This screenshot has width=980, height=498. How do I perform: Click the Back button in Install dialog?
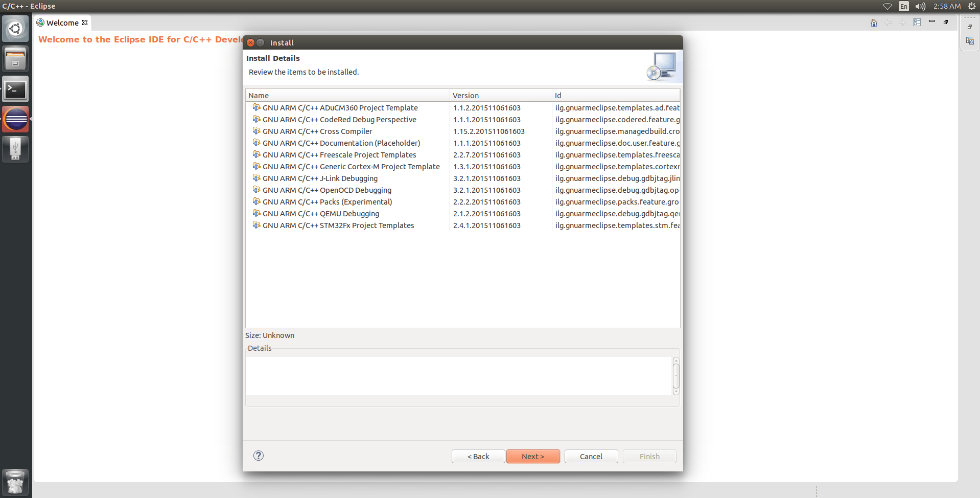[478, 456]
